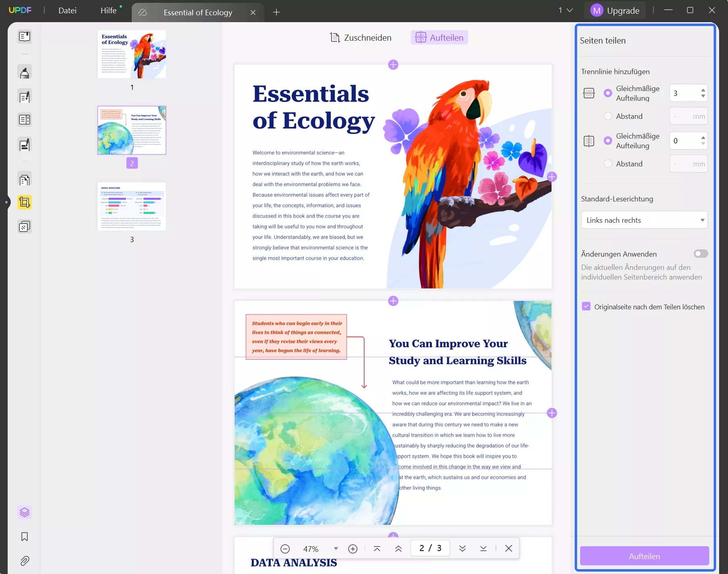Select page 2 thumbnail
The height and width of the screenshot is (574, 728).
click(132, 130)
